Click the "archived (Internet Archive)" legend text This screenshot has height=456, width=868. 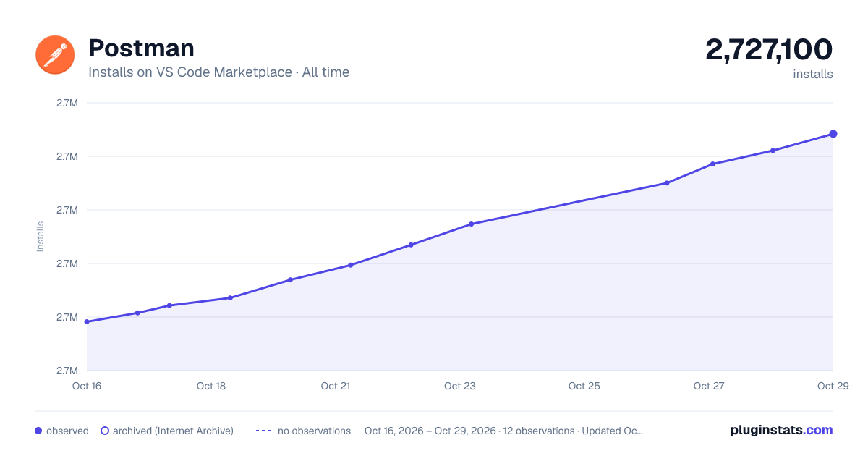coord(173,431)
